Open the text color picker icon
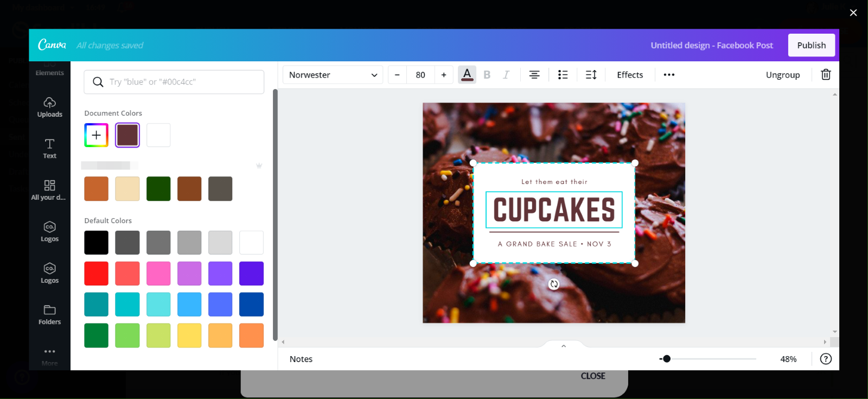The image size is (868, 399). (467, 75)
